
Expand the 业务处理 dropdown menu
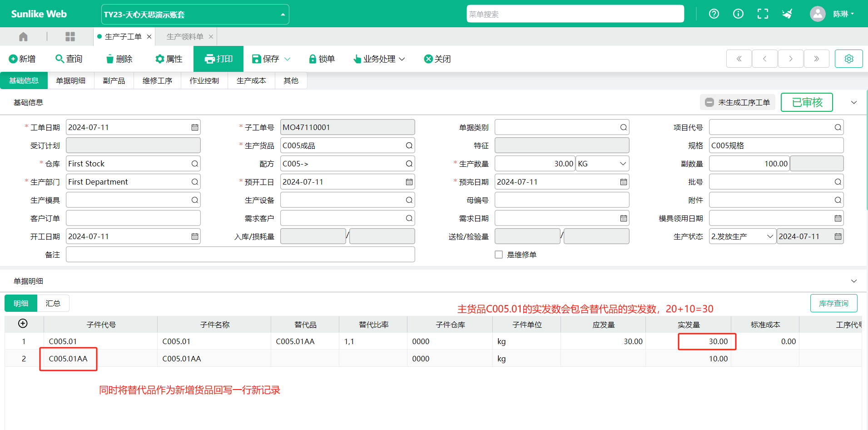379,59
